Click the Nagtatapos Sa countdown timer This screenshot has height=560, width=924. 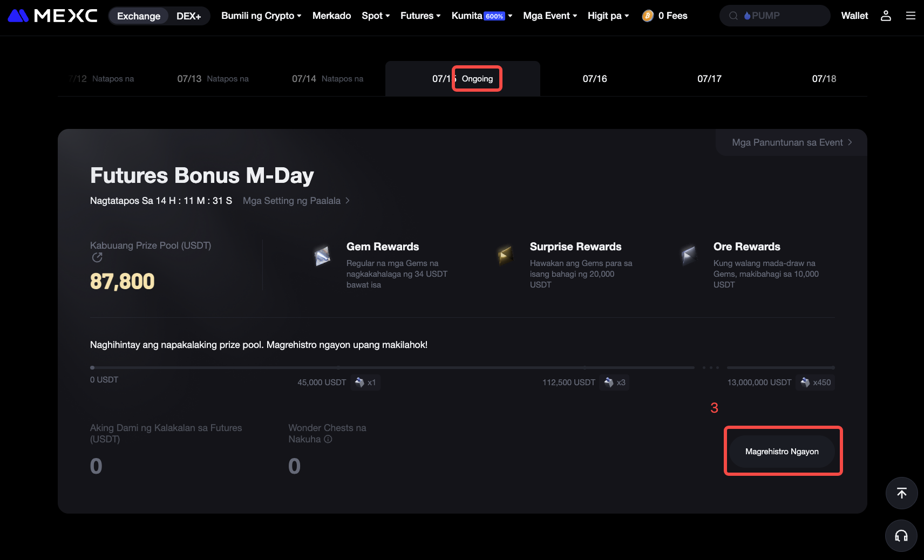point(161,201)
